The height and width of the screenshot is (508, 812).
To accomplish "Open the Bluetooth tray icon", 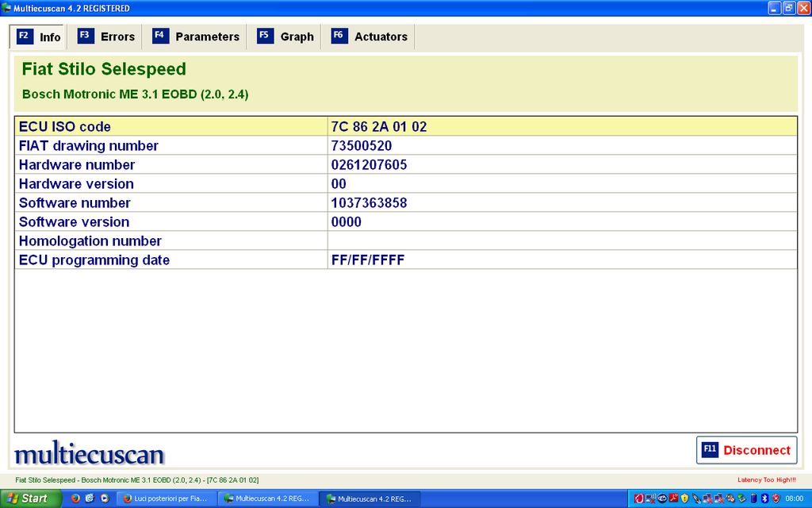I will tap(765, 498).
